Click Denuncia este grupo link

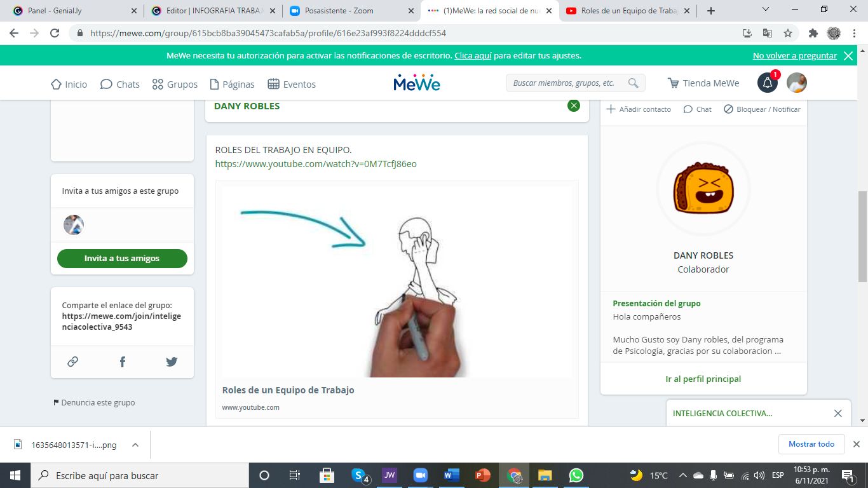(x=94, y=402)
